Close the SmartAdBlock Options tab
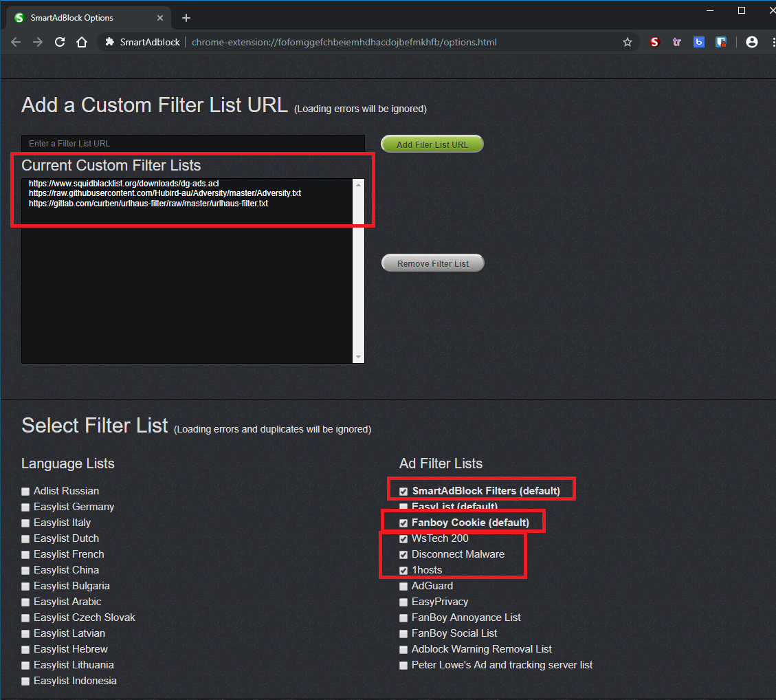The height and width of the screenshot is (700, 776). pyautogui.click(x=160, y=18)
